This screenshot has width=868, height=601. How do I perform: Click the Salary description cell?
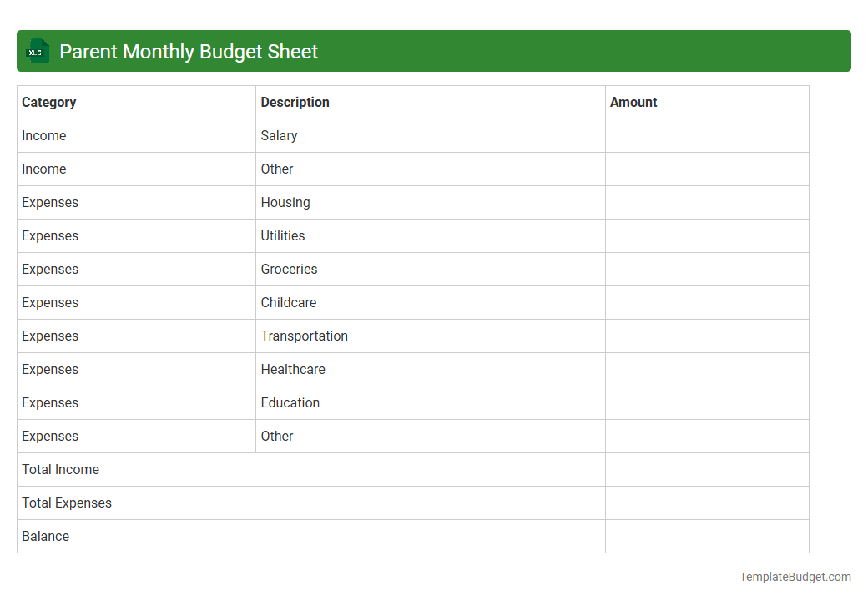tap(279, 135)
